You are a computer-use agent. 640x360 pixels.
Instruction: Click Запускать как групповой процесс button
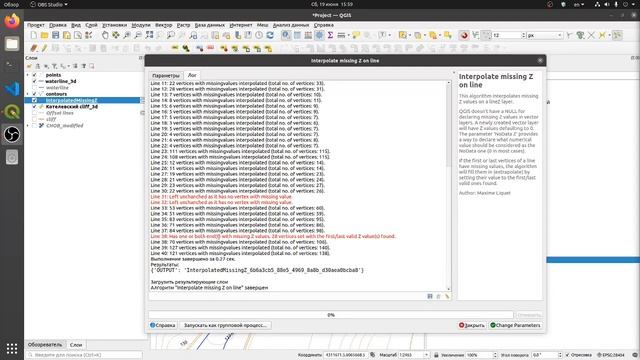tap(225, 325)
